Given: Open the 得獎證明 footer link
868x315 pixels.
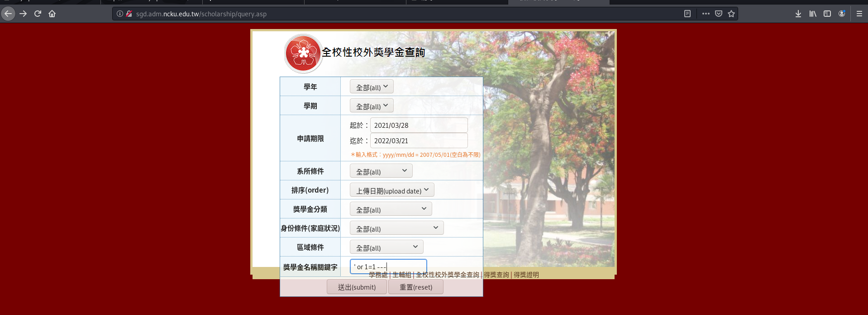Looking at the screenshot, I should pyautogui.click(x=526, y=275).
